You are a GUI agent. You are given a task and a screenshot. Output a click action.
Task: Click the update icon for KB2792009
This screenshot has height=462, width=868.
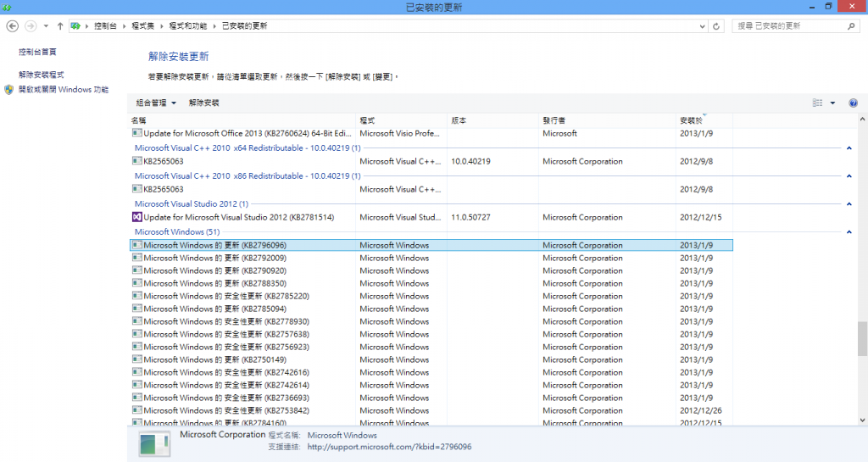136,259
